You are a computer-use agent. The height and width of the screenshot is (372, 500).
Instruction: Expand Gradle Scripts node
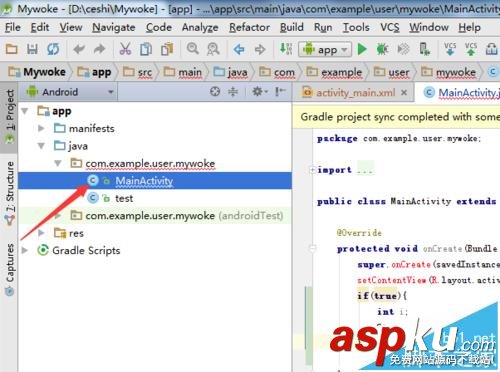25,250
